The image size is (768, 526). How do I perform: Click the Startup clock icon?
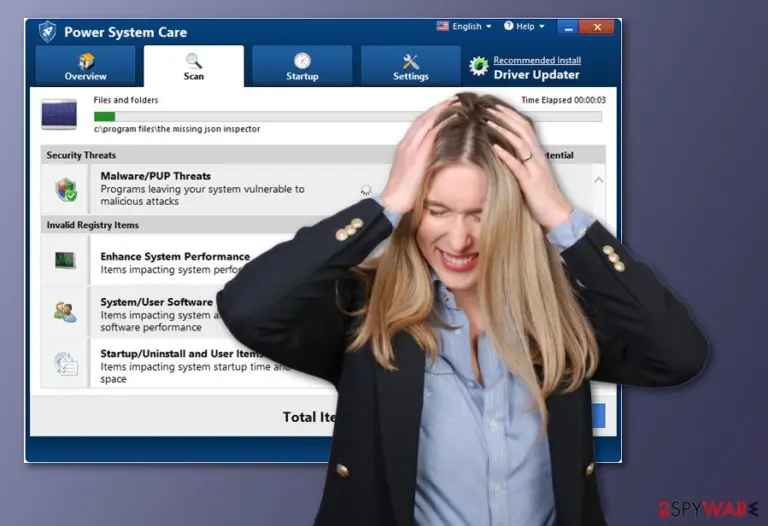(x=302, y=61)
